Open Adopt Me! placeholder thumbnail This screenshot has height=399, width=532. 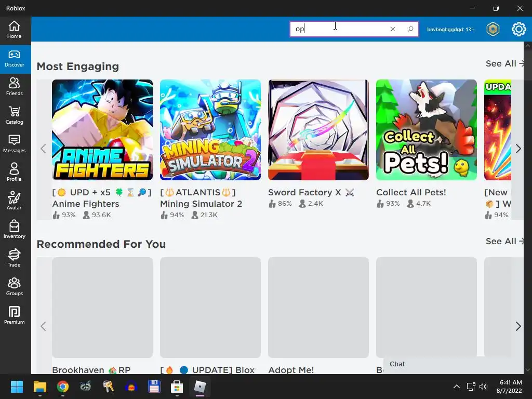pyautogui.click(x=318, y=308)
